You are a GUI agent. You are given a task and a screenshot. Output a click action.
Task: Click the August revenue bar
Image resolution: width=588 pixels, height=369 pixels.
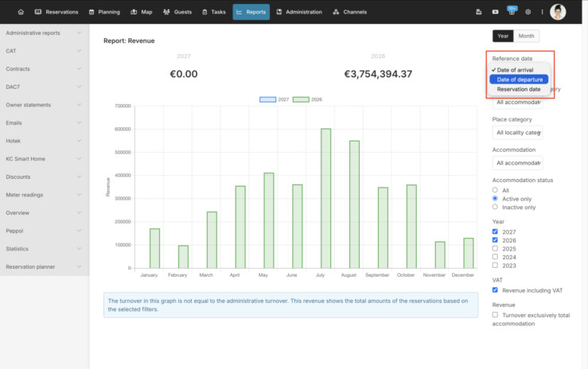click(x=354, y=204)
